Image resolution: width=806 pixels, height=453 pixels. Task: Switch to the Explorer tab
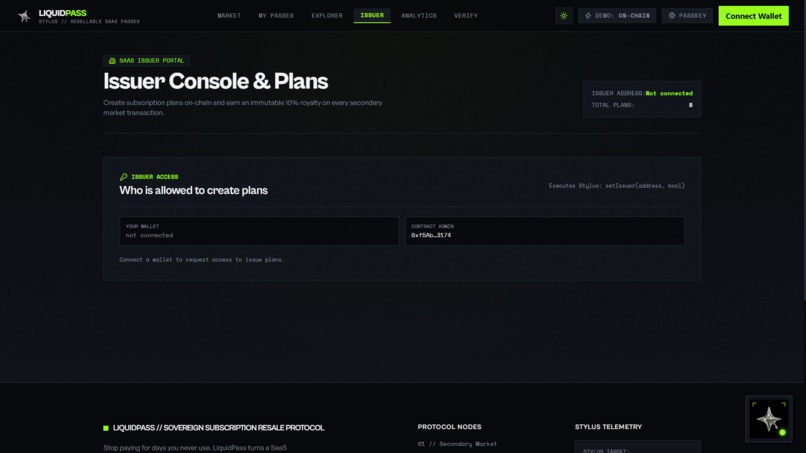[x=327, y=16]
